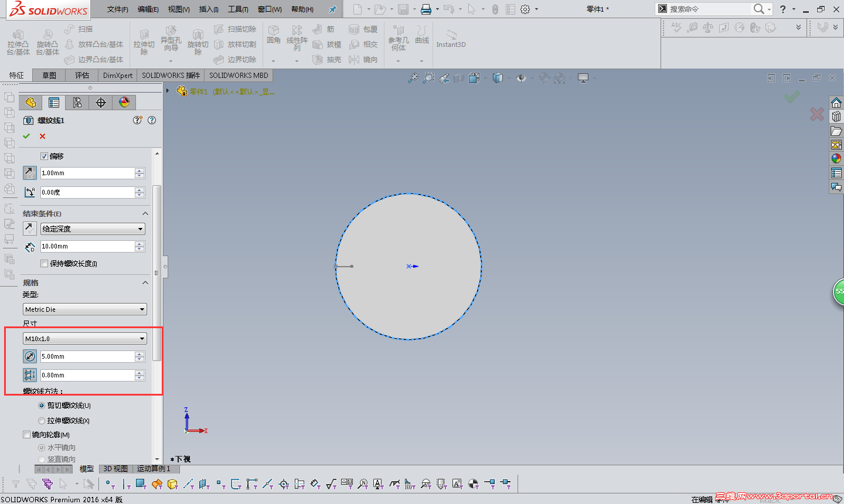Image resolution: width=844 pixels, height=504 pixels.
Task: Toggle the 偏移 offset checkbox
Action: point(44,156)
